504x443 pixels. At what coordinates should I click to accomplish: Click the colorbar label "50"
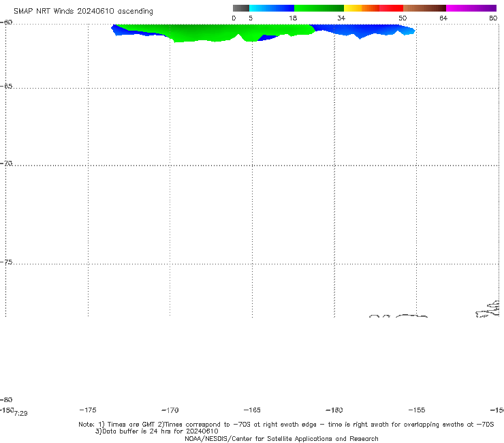(x=403, y=18)
